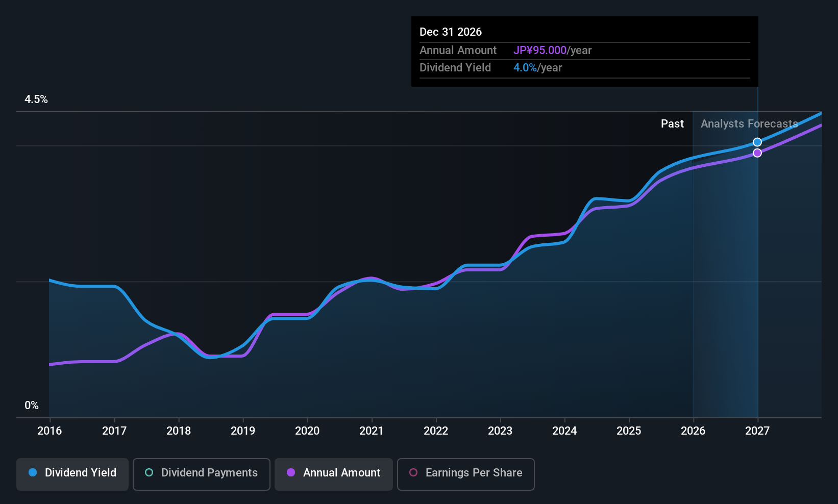
Task: Select the purple Annual Amount data point
Action: 757,153
